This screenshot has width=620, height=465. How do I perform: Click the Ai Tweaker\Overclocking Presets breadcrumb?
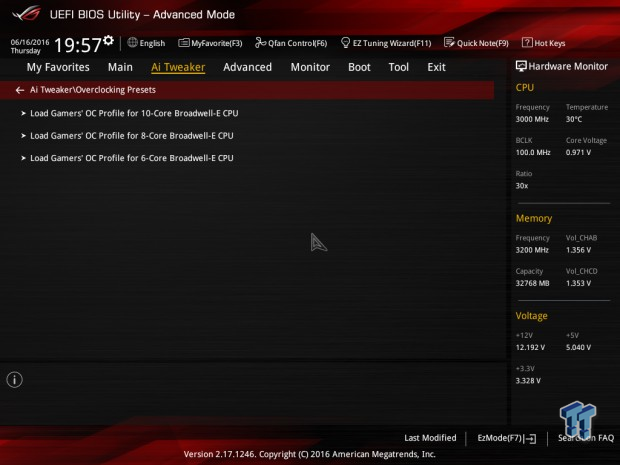pyautogui.click(x=93, y=90)
